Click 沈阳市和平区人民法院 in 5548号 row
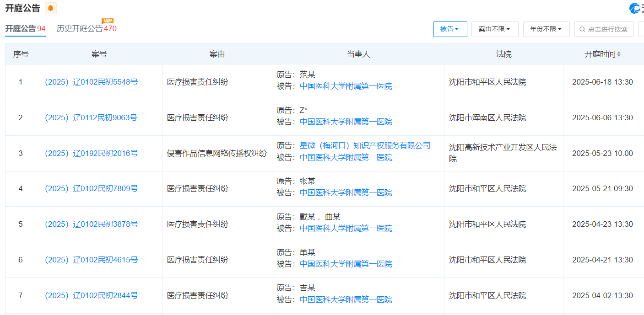The width and height of the screenshot is (644, 315). click(487, 82)
